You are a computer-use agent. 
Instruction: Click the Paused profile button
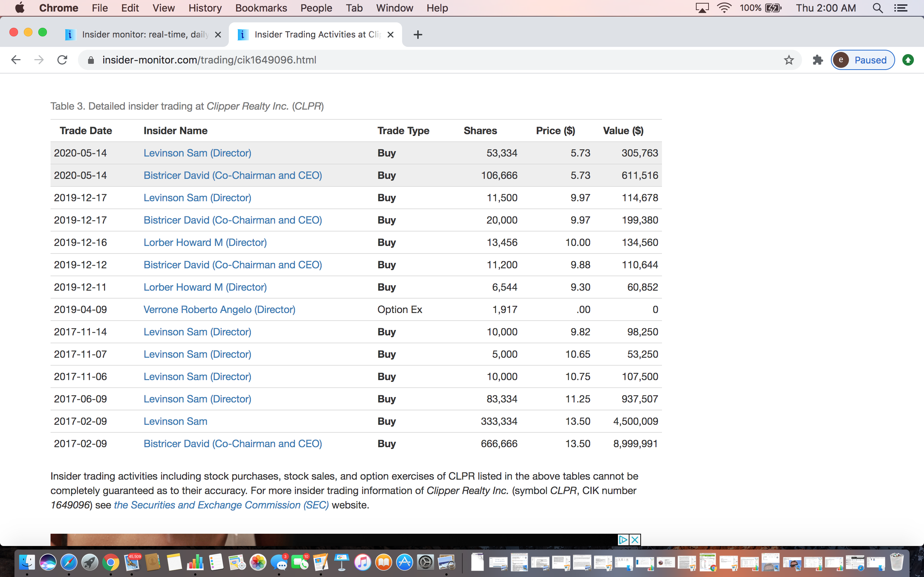pos(863,60)
